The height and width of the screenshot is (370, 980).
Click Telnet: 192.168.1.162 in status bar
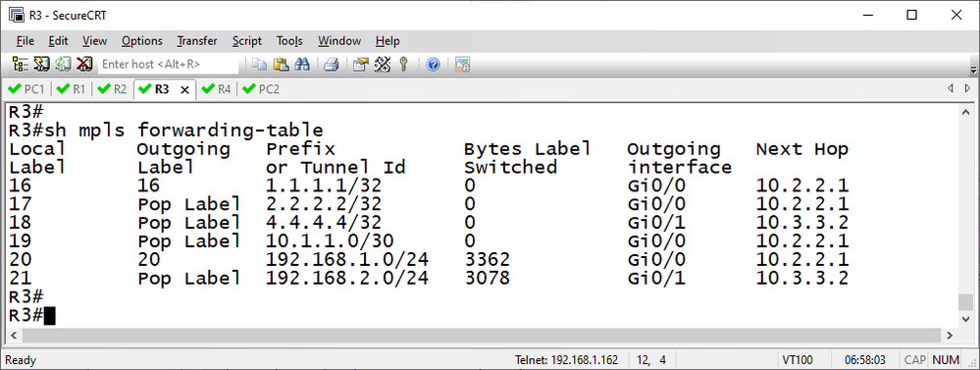566,360
